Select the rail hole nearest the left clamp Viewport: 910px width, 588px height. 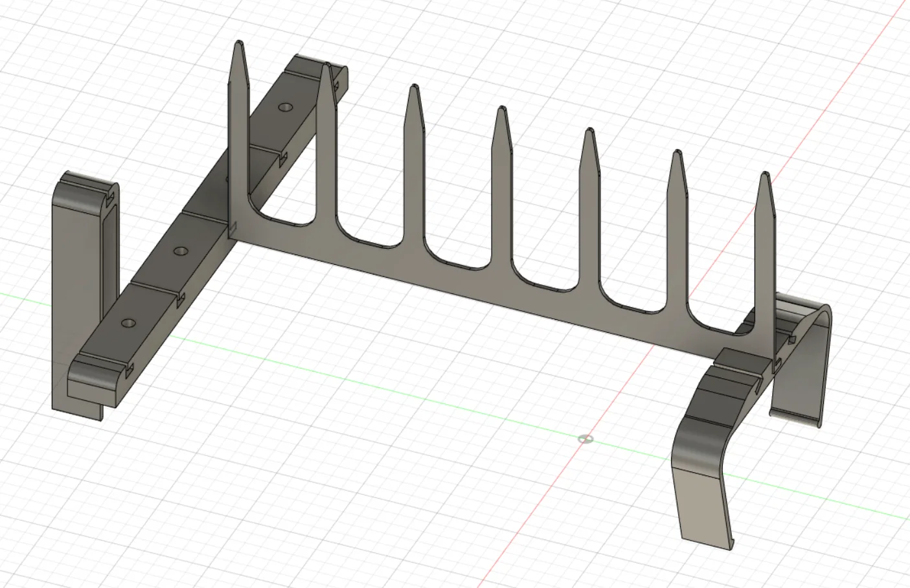[x=129, y=322]
